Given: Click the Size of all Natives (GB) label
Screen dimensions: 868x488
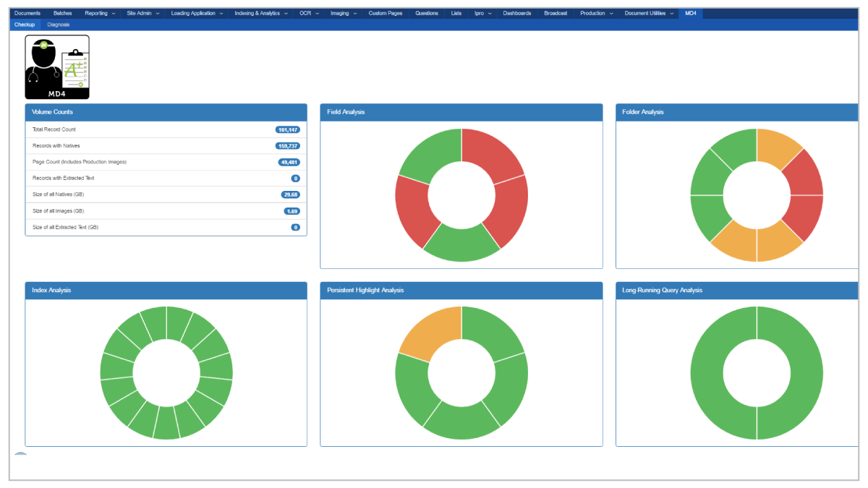Looking at the screenshot, I should pyautogui.click(x=59, y=194).
